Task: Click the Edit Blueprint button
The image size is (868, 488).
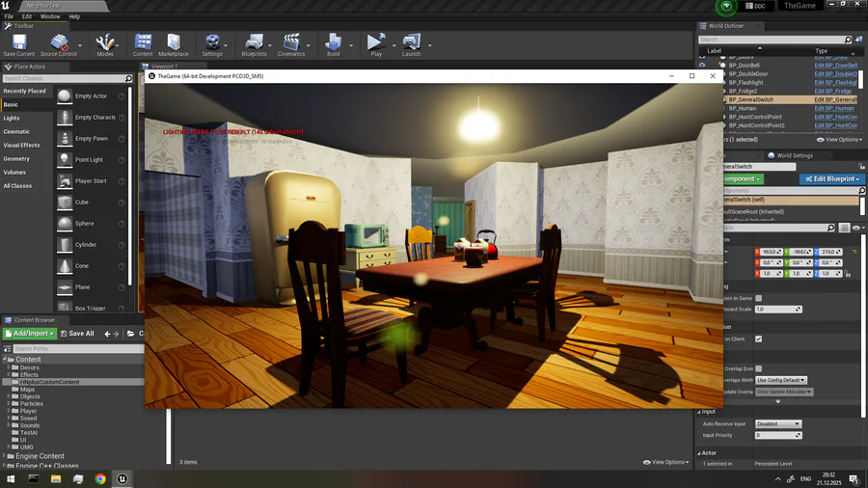Action: (832, 179)
